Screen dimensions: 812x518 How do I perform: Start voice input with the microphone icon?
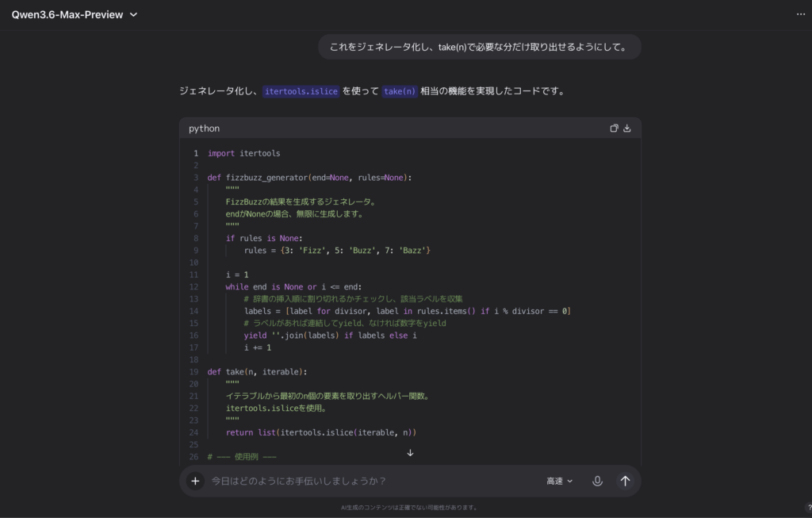tap(597, 481)
